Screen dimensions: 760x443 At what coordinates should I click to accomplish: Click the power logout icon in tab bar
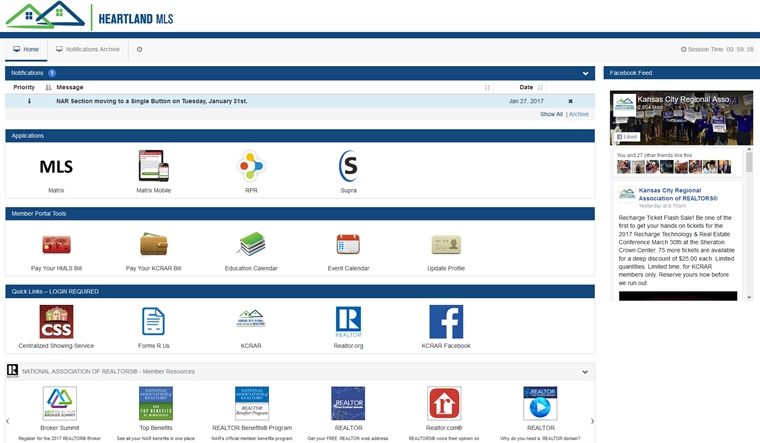pos(140,49)
